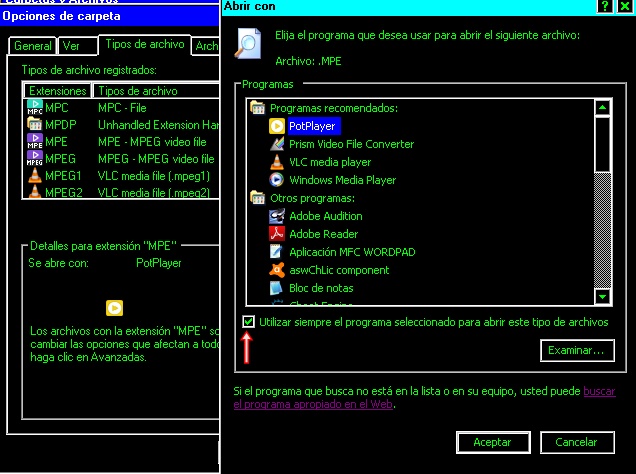636x474 pixels.
Task: Click the Programas recomendados folder icon
Action: coord(258,108)
